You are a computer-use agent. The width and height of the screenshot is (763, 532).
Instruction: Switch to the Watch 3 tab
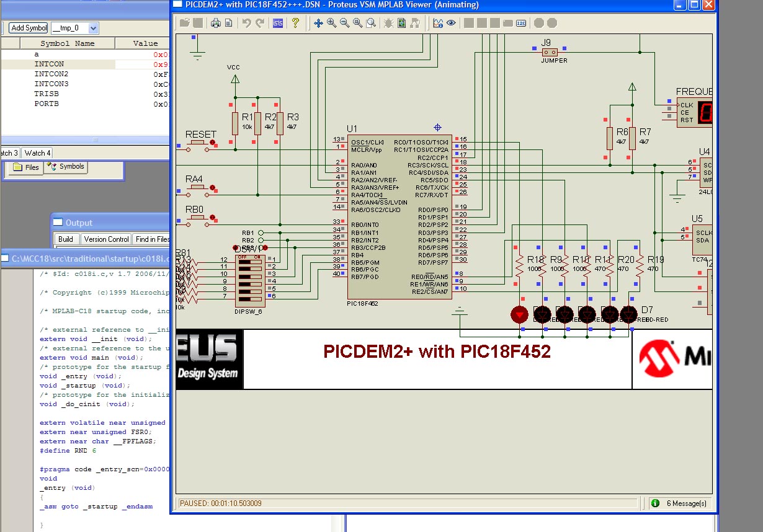[9, 153]
